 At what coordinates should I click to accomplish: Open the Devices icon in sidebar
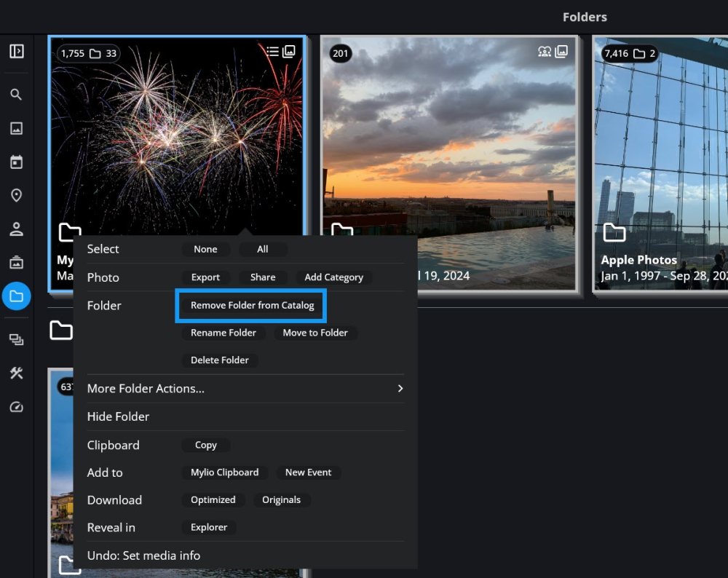pyautogui.click(x=16, y=340)
